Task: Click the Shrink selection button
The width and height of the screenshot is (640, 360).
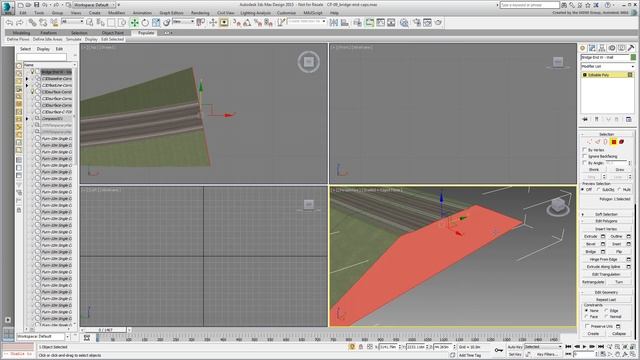Action: click(594, 169)
